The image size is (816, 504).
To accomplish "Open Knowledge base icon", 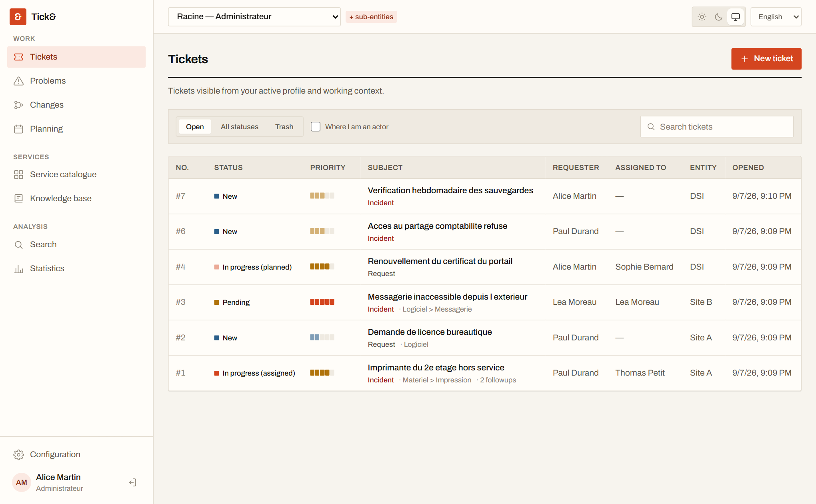I will point(19,198).
